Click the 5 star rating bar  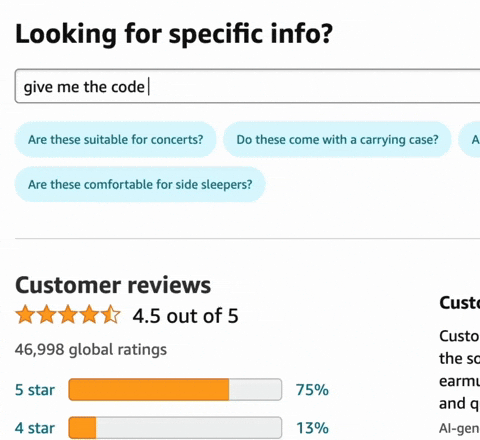(175, 389)
